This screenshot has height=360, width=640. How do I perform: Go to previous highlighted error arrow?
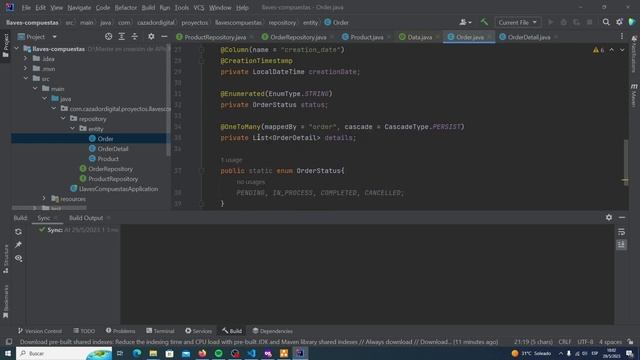(611, 50)
